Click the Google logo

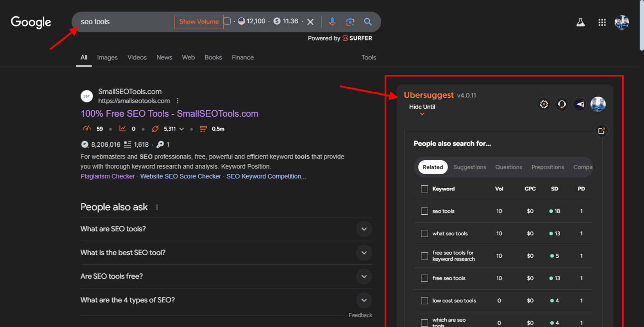31,22
